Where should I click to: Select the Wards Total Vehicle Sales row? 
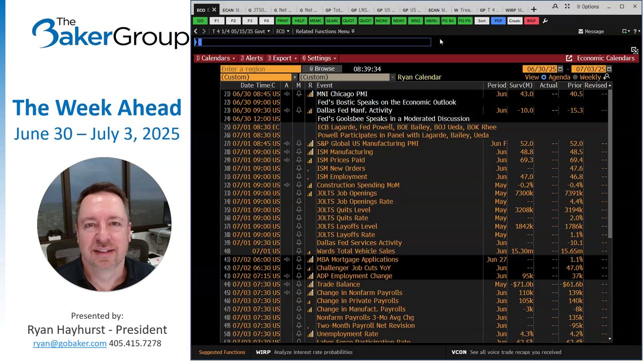point(415,251)
